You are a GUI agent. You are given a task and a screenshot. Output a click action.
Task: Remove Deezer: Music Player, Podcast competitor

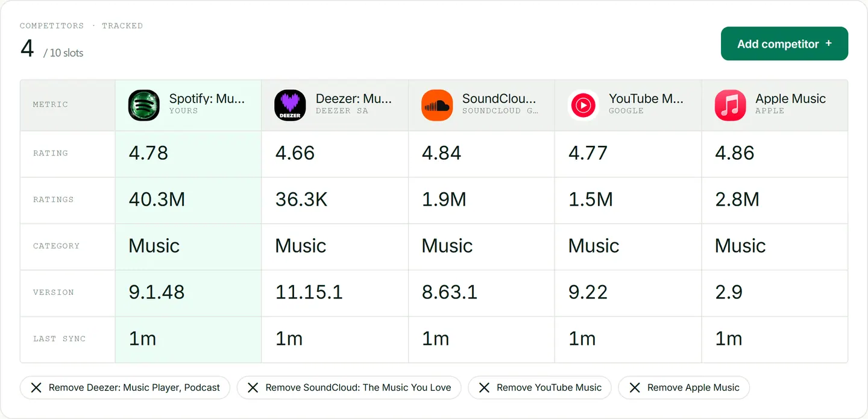click(125, 388)
